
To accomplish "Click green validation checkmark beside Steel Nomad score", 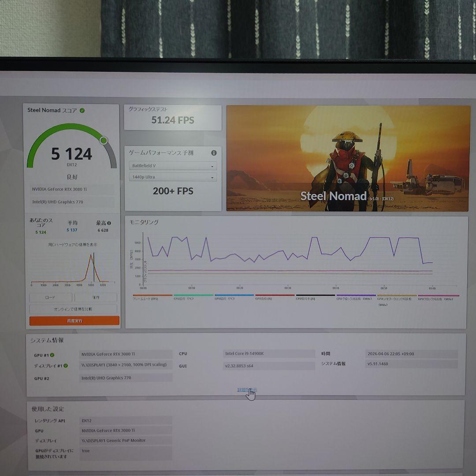I will (82, 111).
